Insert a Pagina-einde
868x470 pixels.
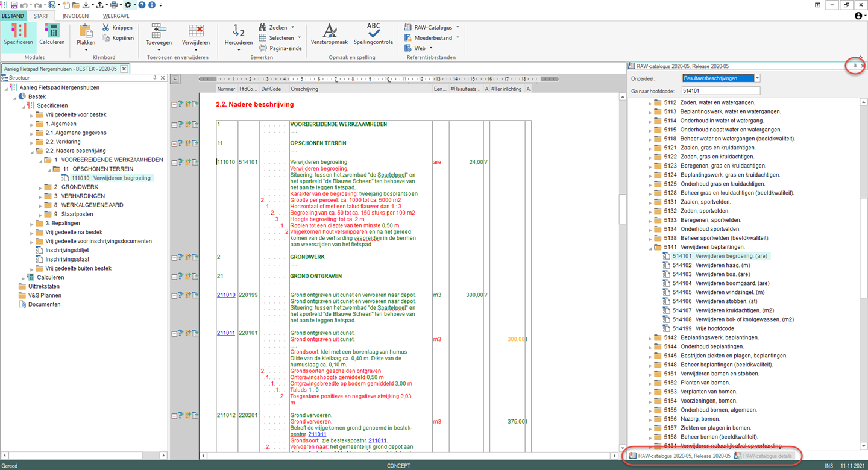(x=280, y=48)
